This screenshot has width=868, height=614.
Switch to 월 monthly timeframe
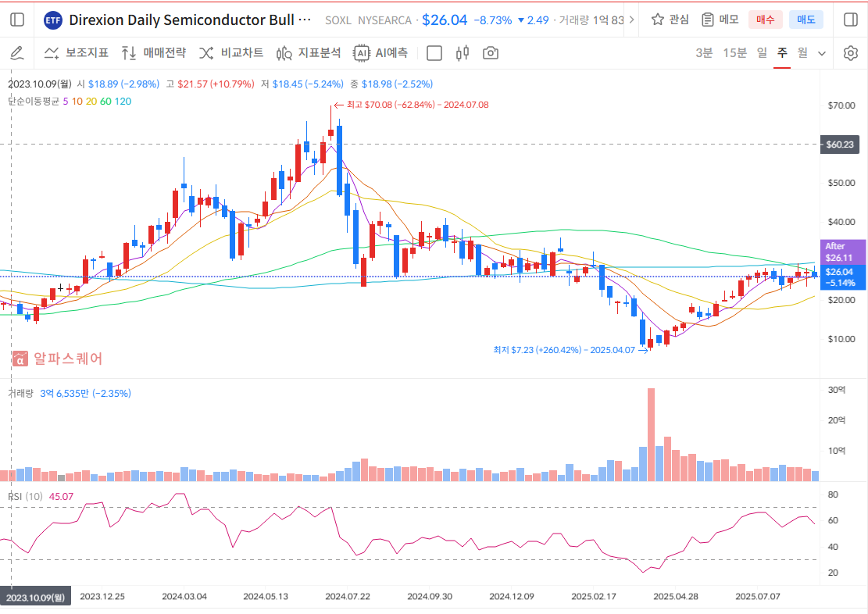[802, 53]
